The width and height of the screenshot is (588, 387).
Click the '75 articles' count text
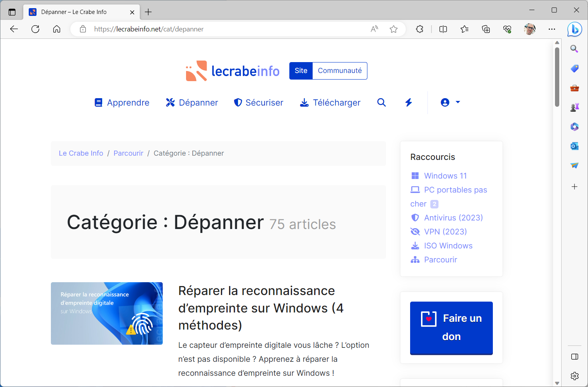coord(303,224)
